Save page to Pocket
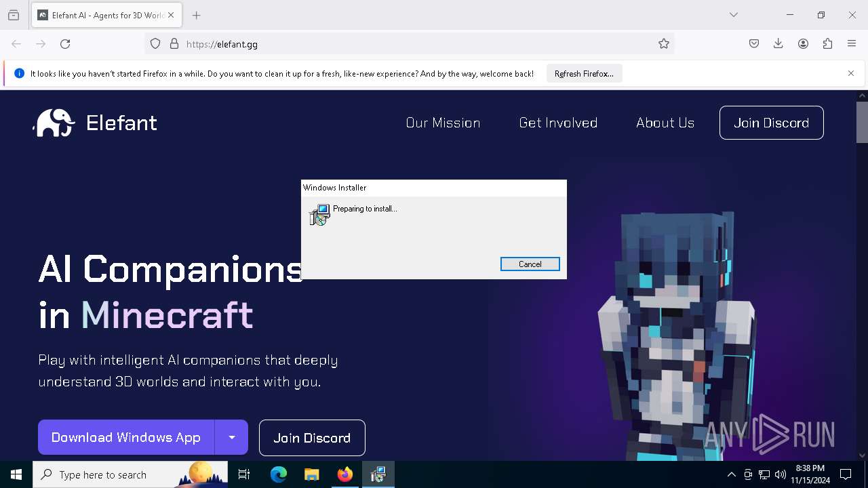Screen dimensions: 868x488 [x=754, y=44]
